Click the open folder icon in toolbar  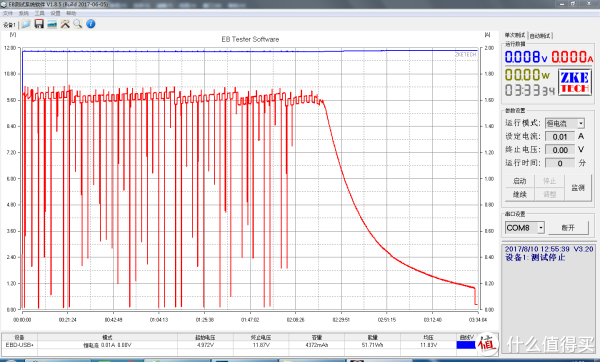pos(26,24)
